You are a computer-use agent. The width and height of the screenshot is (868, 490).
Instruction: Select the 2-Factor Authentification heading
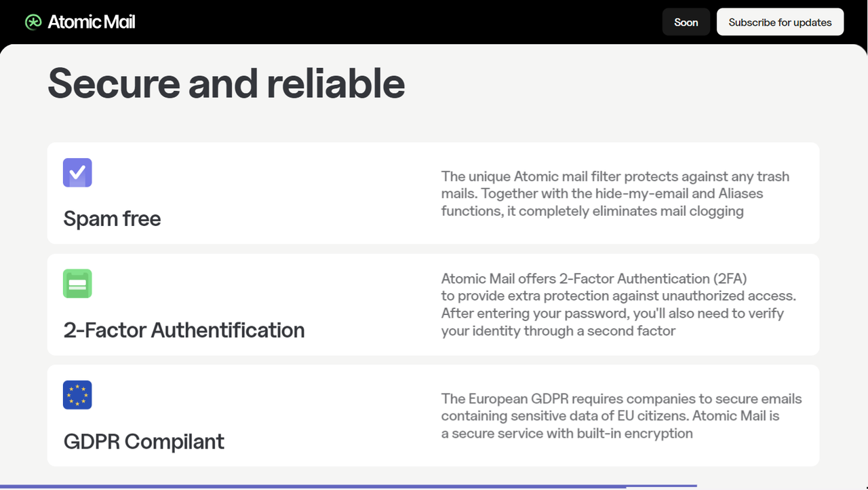184,330
